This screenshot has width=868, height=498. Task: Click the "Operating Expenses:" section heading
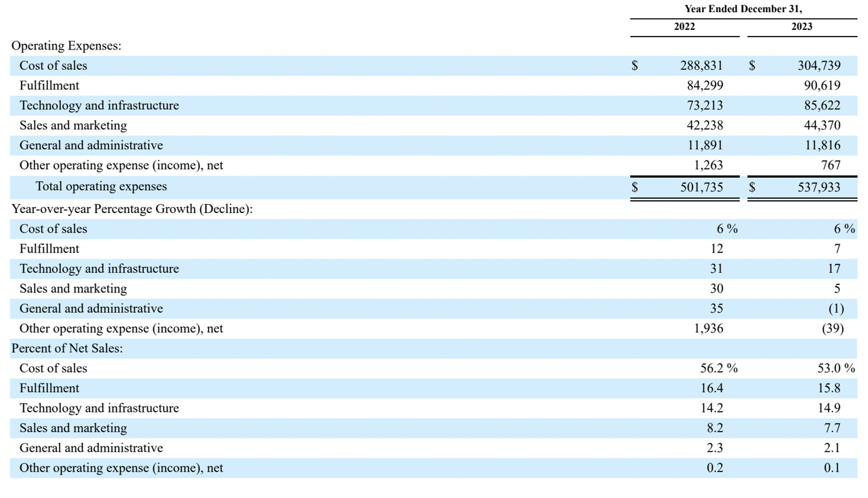[x=66, y=46]
